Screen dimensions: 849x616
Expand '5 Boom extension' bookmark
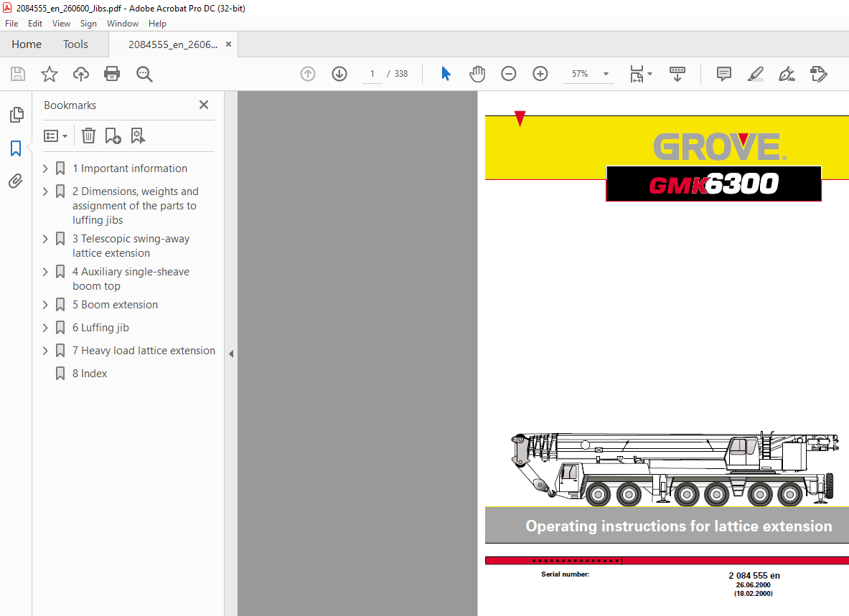pos(45,305)
